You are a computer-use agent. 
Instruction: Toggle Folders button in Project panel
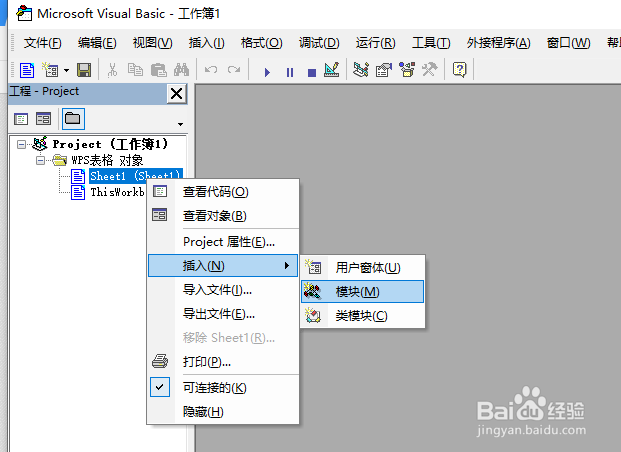73,119
